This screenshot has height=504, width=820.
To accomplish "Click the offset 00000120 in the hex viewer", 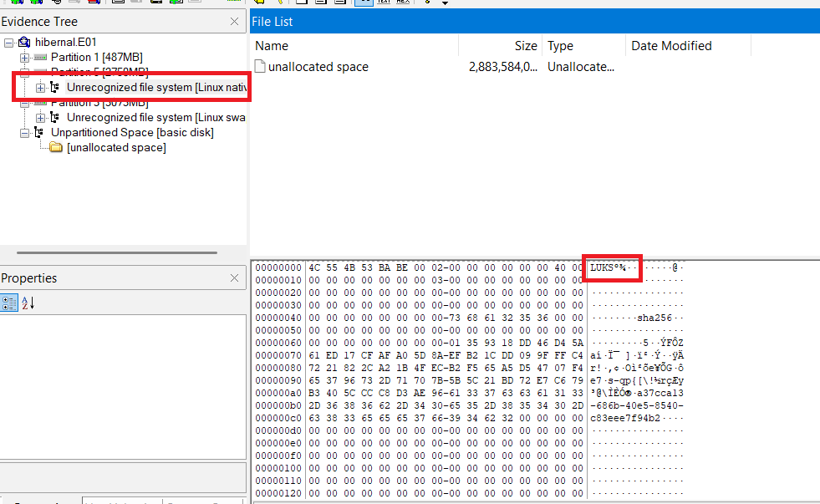I will point(278,493).
